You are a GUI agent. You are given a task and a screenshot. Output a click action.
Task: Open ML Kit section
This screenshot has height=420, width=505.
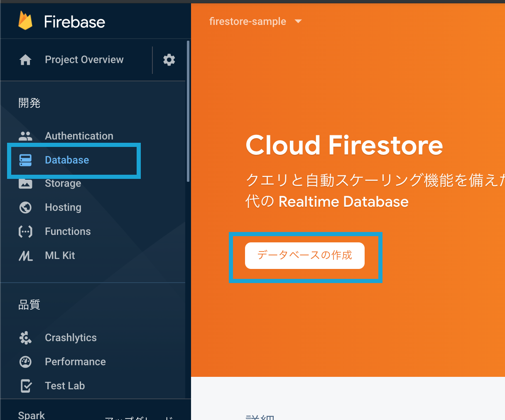(x=60, y=256)
